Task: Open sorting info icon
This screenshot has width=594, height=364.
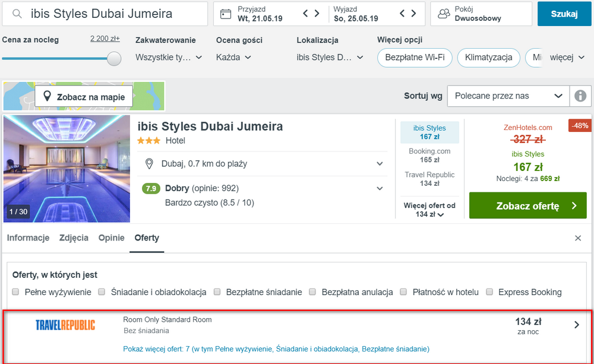Action: (580, 96)
